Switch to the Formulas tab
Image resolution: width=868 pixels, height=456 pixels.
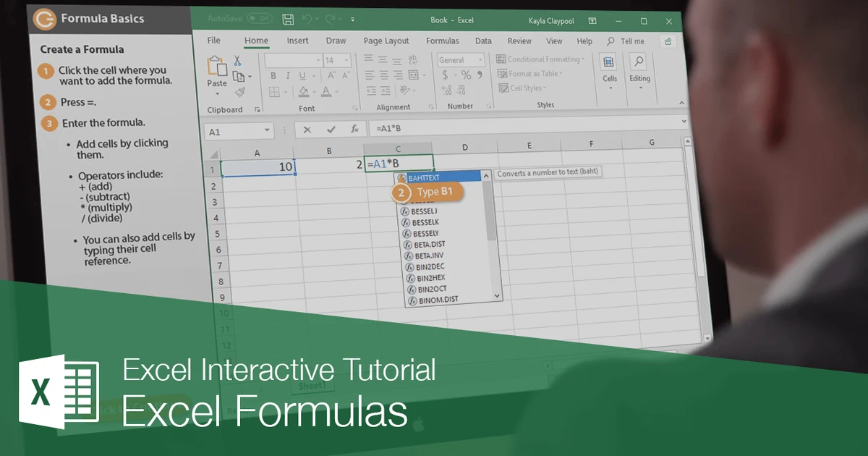click(442, 41)
